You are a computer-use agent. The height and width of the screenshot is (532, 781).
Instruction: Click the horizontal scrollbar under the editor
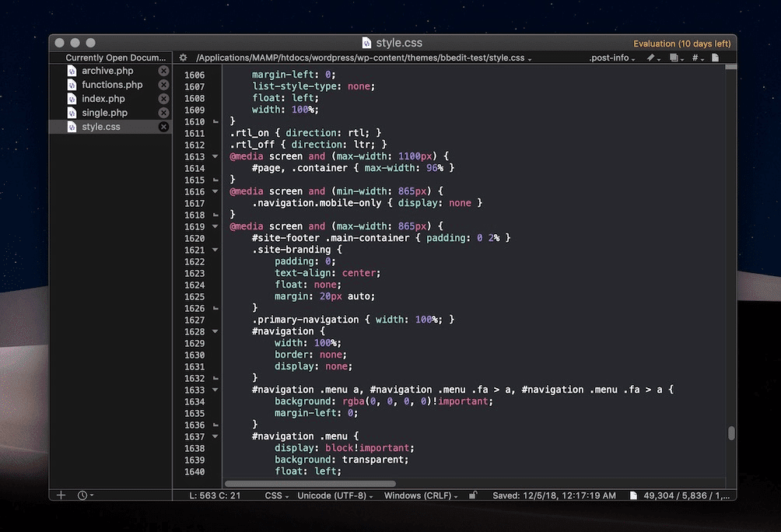(310, 484)
